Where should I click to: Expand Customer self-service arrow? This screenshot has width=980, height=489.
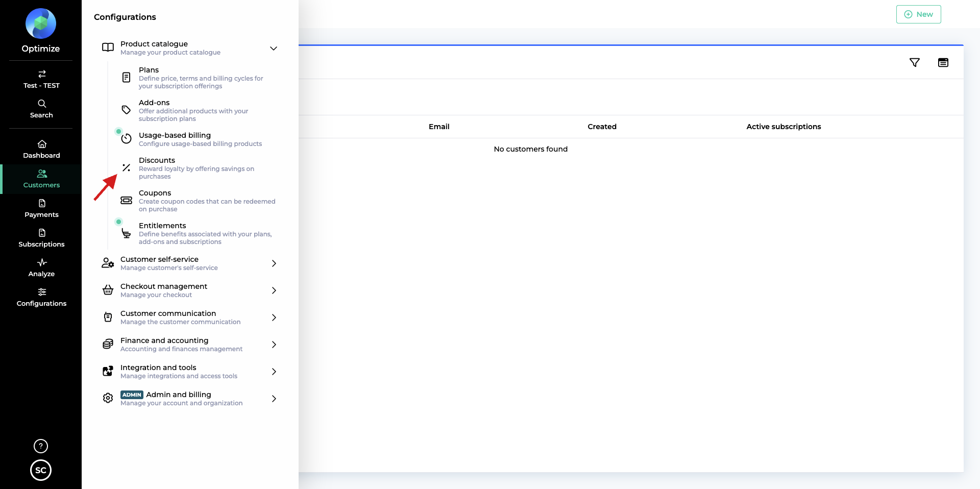tap(274, 263)
